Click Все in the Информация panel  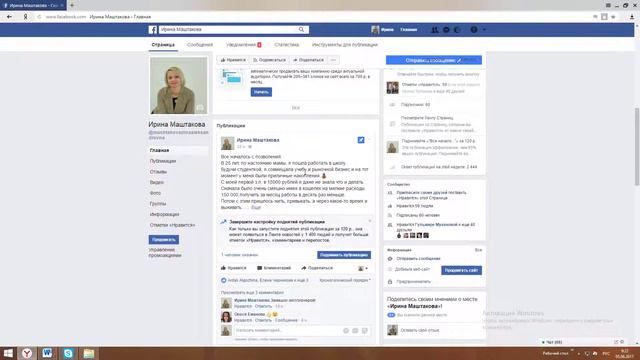click(478, 250)
